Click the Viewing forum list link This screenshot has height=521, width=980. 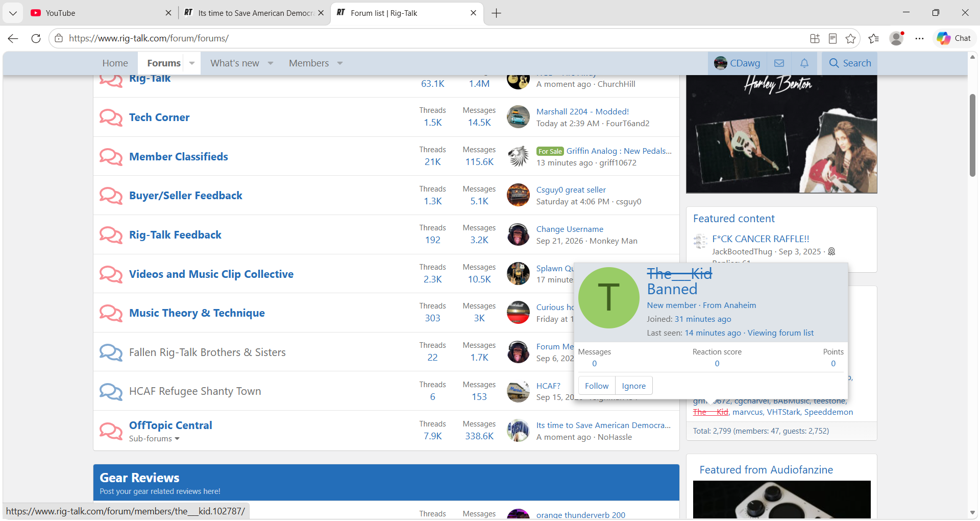point(780,333)
